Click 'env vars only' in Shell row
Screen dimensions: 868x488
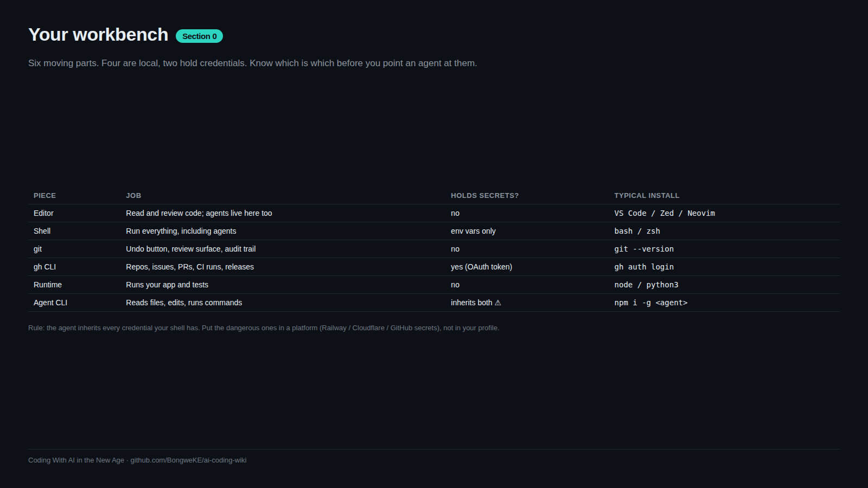coord(473,231)
